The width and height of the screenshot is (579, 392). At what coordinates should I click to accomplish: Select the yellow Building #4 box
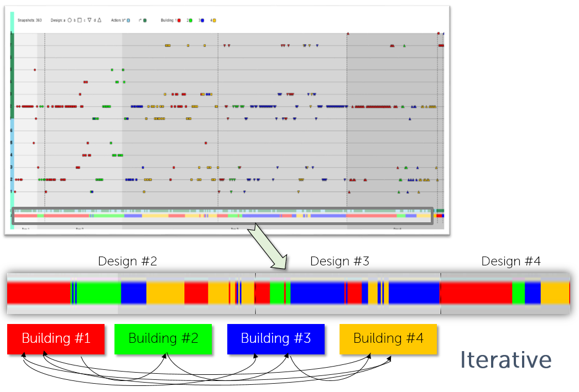click(x=388, y=339)
